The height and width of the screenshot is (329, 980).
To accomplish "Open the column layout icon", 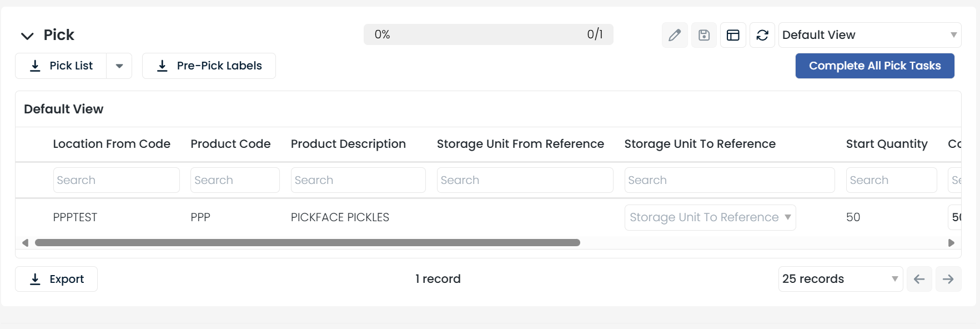I will [x=733, y=35].
